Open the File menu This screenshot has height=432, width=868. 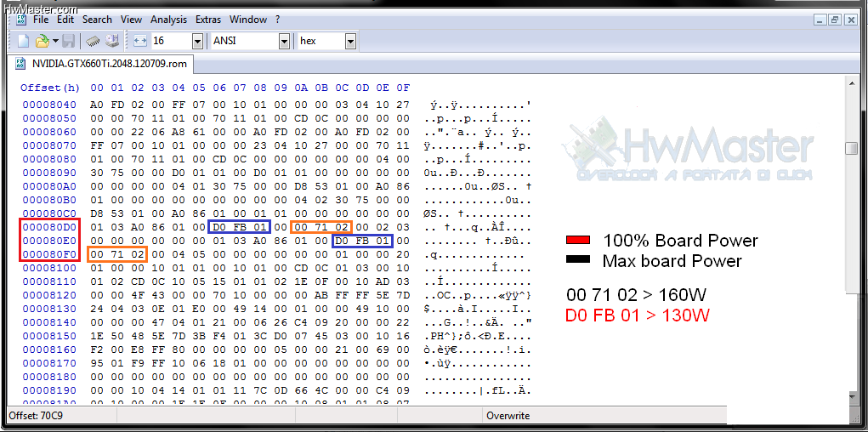pyautogui.click(x=41, y=20)
